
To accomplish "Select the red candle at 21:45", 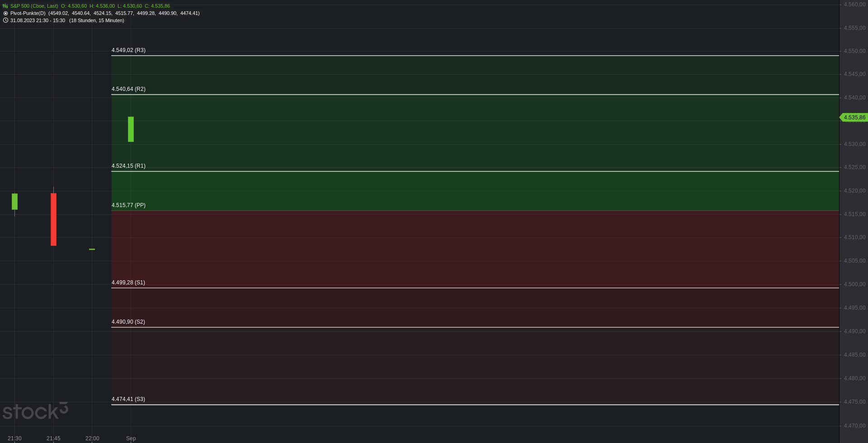I will [x=53, y=219].
